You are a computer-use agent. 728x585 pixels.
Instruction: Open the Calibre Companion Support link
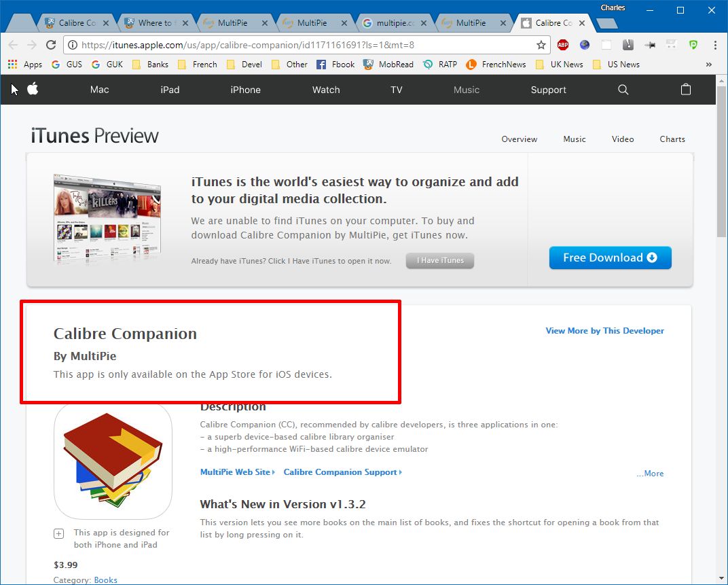343,472
